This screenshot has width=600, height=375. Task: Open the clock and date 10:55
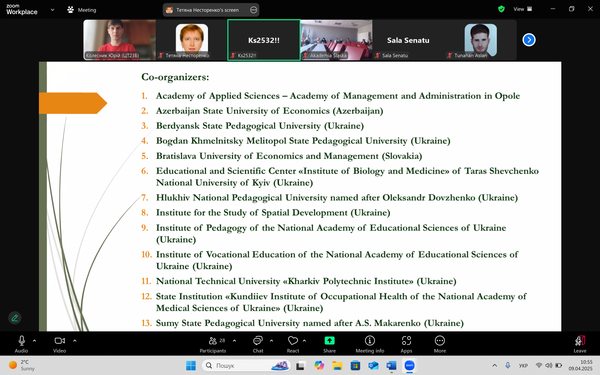[x=580, y=365]
